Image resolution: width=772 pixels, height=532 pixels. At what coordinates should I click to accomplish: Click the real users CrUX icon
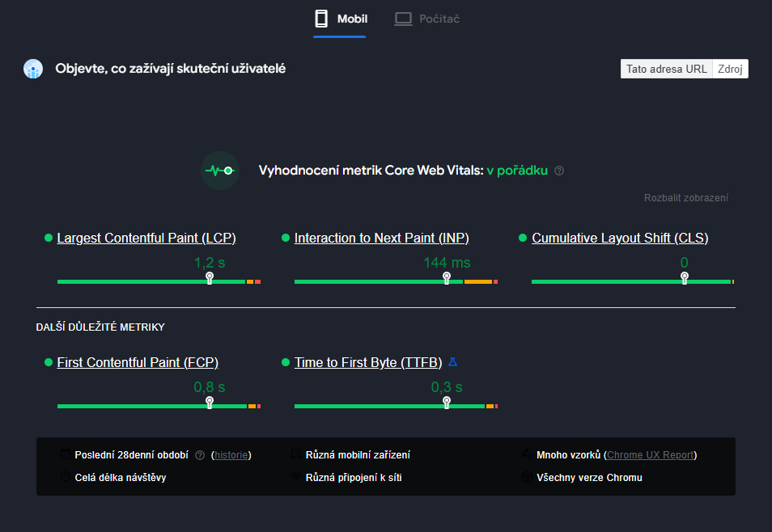(33, 69)
